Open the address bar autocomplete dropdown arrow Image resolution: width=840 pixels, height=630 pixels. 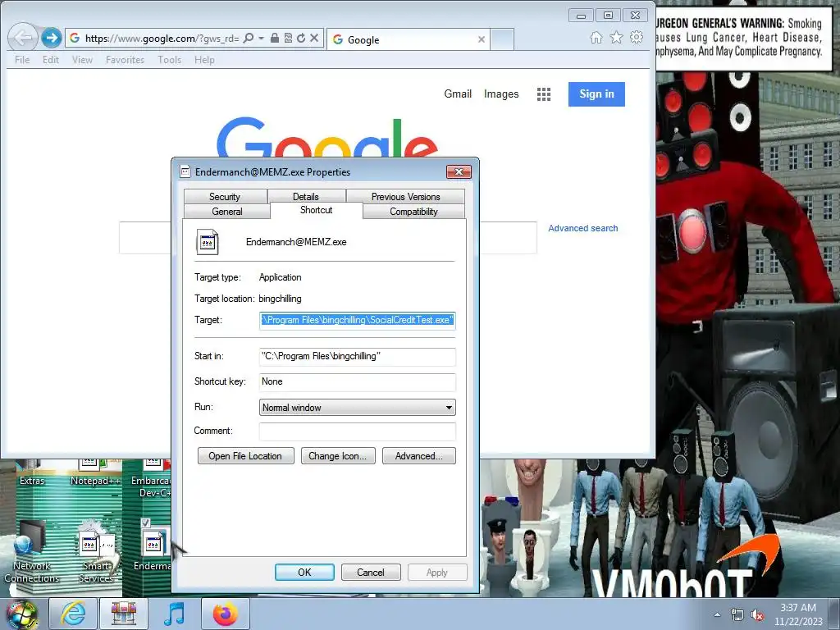[262, 38]
